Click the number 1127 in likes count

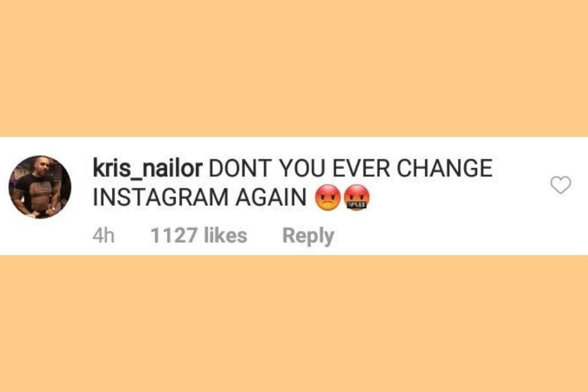coord(173,236)
